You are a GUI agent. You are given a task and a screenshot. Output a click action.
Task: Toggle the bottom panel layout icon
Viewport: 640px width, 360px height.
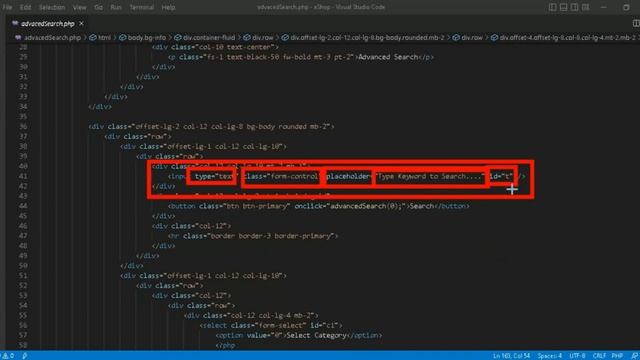click(563, 7)
